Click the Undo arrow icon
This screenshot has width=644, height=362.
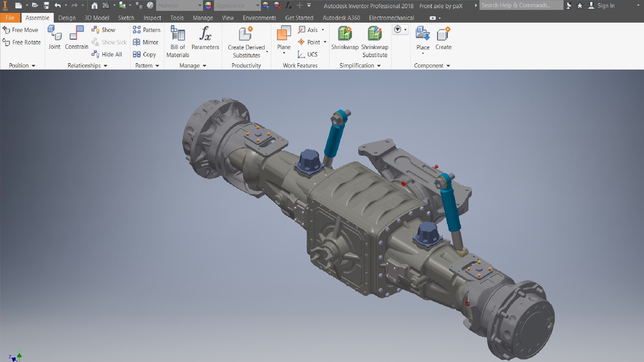(57, 5)
